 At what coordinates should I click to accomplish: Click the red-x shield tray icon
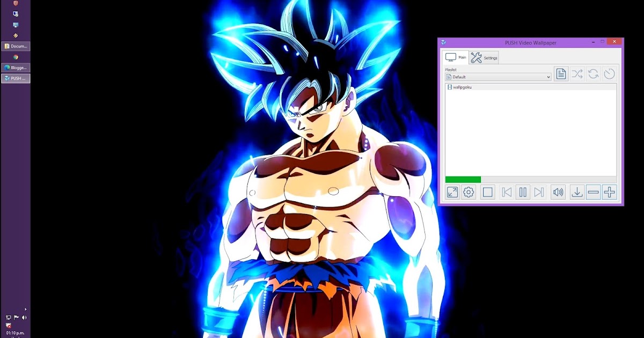[x=8, y=325]
